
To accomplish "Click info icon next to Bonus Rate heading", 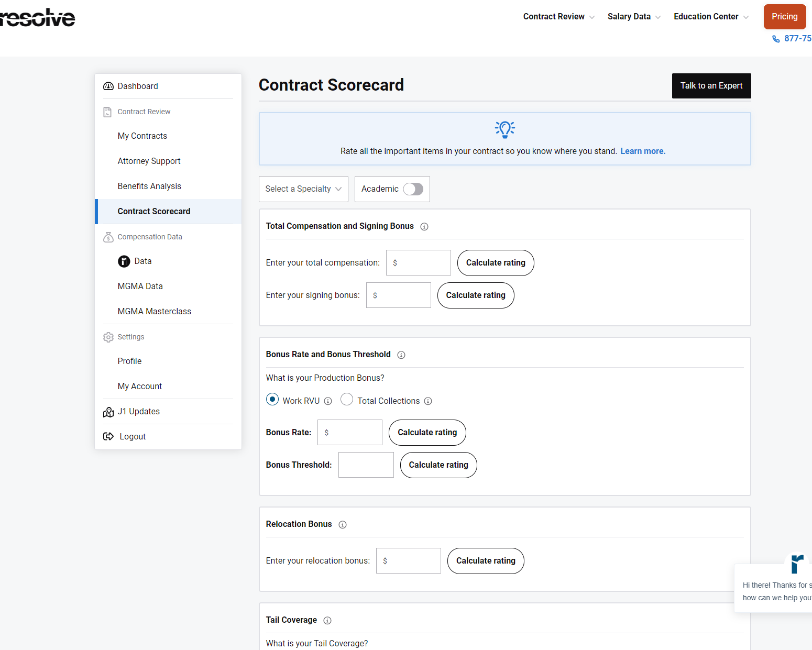I will click(401, 355).
